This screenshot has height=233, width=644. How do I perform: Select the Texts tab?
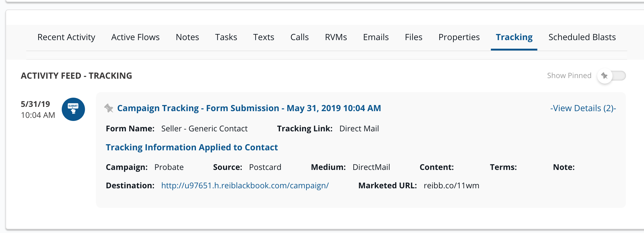point(264,37)
